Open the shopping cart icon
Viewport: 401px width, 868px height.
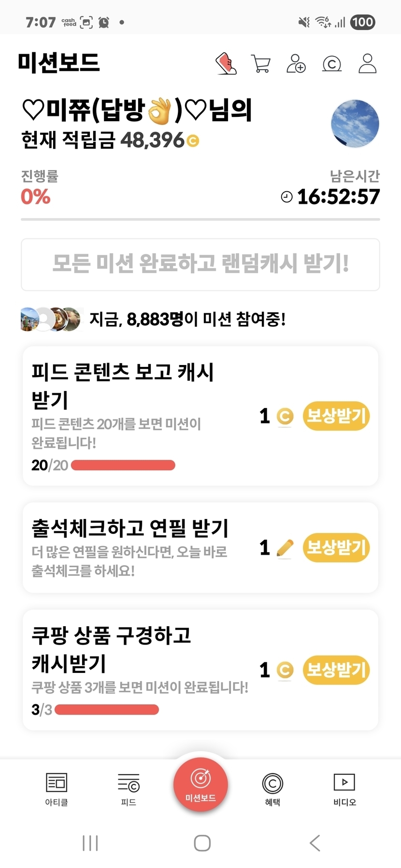261,63
